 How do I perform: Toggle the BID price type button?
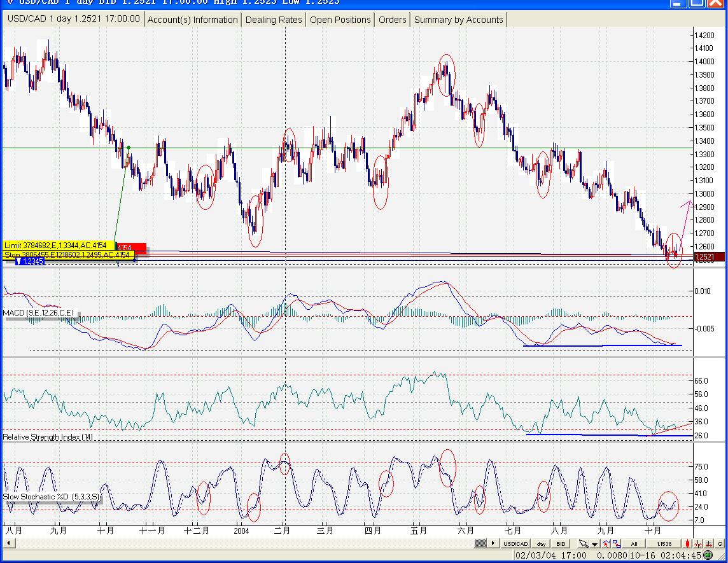tap(561, 543)
